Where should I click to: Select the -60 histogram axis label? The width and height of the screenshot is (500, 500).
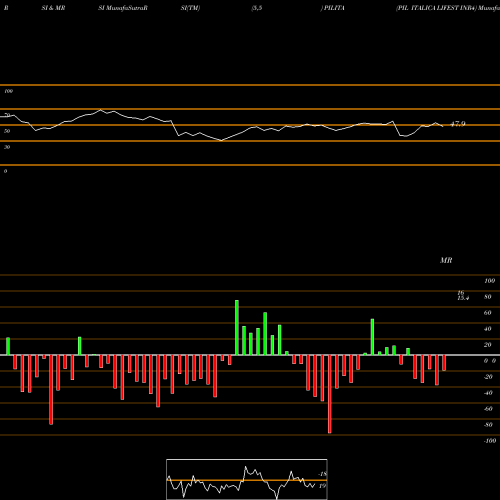tap(488, 409)
